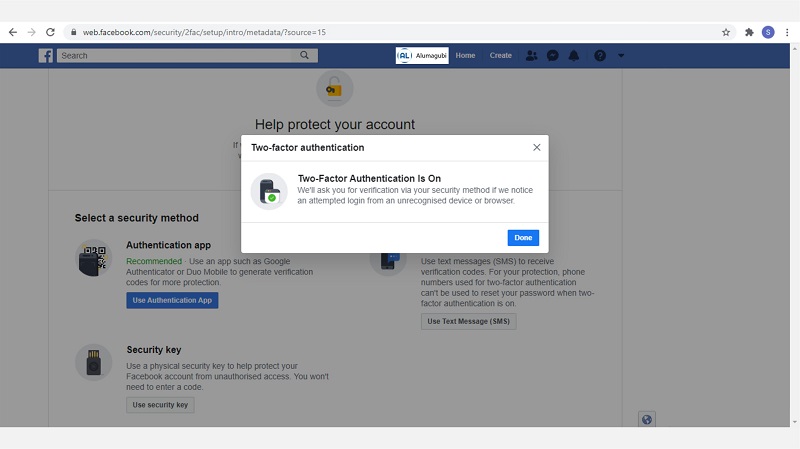The height and width of the screenshot is (449, 800).
Task: Open the friend requests icon
Action: coord(531,56)
